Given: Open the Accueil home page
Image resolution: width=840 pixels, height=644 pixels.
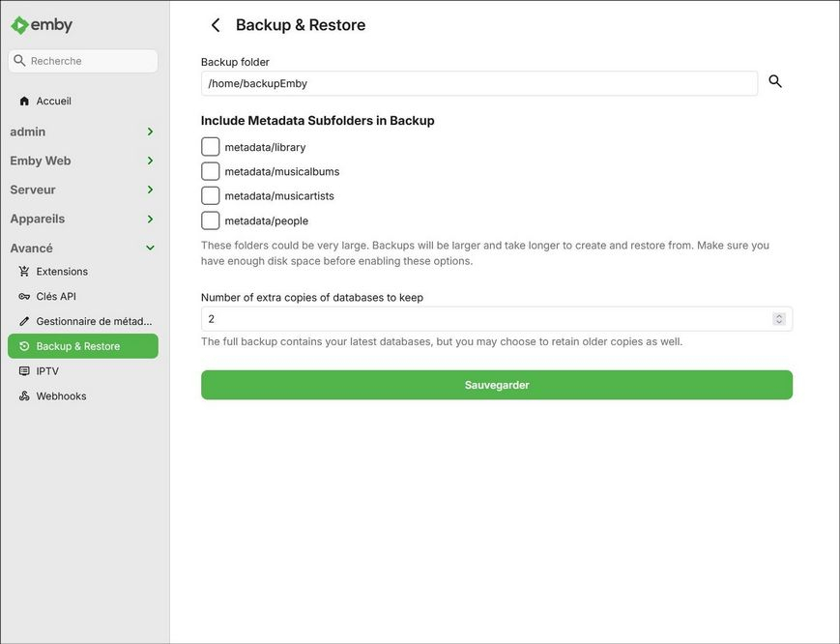Looking at the screenshot, I should (x=53, y=101).
